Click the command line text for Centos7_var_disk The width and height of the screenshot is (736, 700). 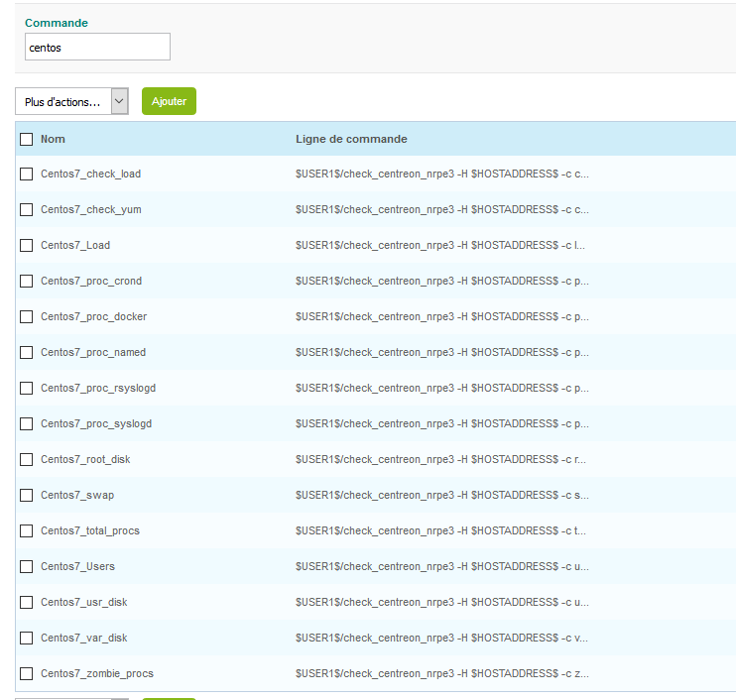[441, 638]
